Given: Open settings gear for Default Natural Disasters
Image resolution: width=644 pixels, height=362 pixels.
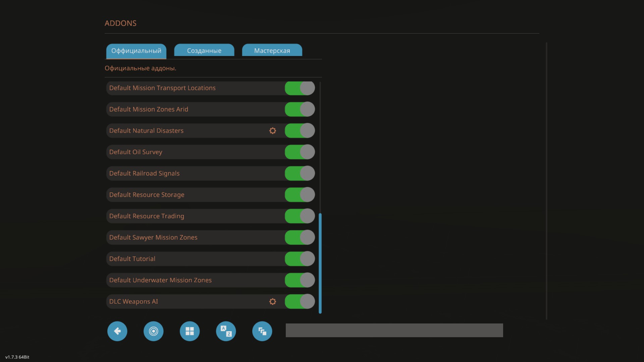Looking at the screenshot, I should coord(273,131).
